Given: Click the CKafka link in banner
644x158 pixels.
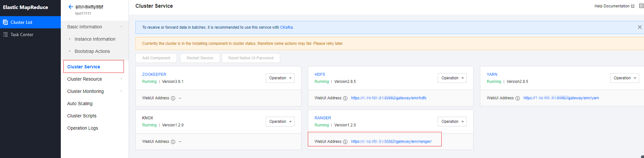Looking at the screenshot, I should pos(286,27).
